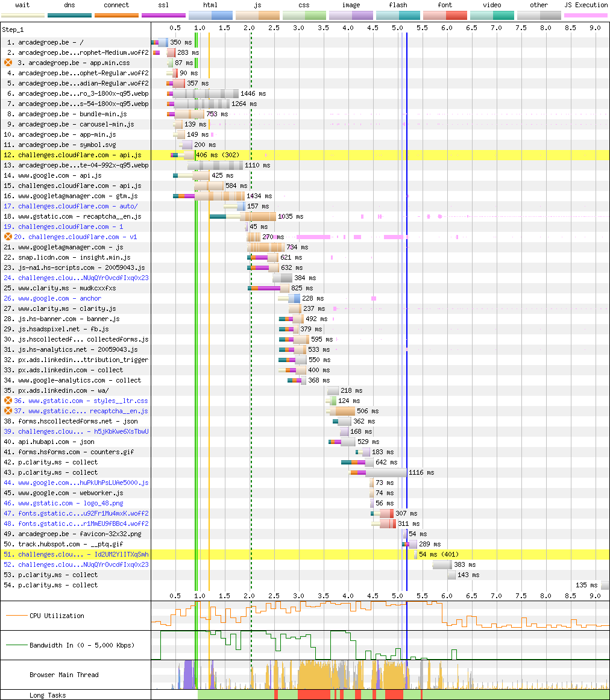Viewport: 610px width, 700px height.
Task: Click the js legend color bar
Action: click(257, 15)
